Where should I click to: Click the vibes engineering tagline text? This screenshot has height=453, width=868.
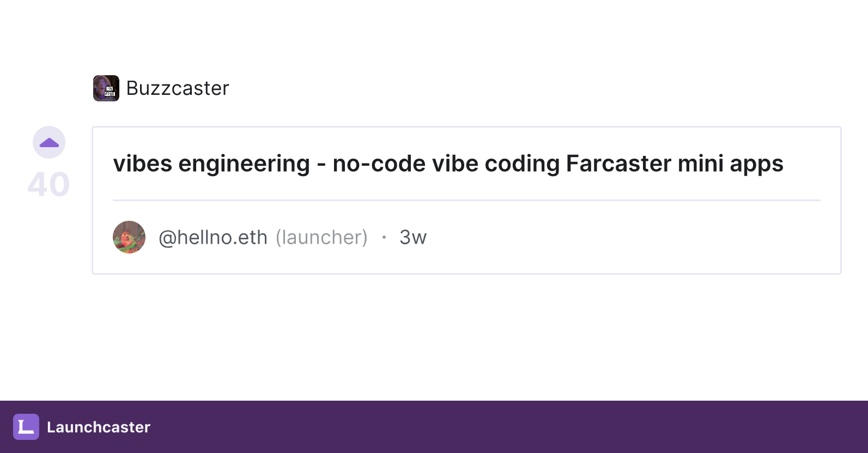(448, 164)
